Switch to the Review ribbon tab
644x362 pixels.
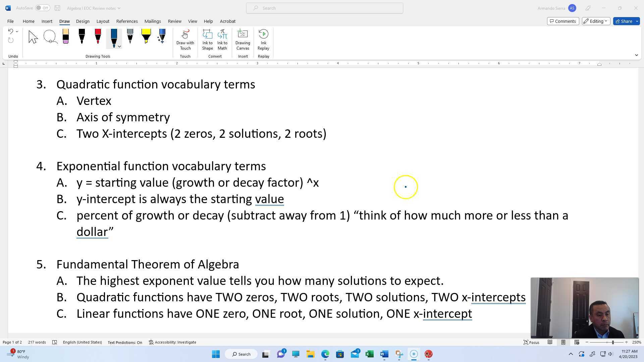tap(174, 21)
